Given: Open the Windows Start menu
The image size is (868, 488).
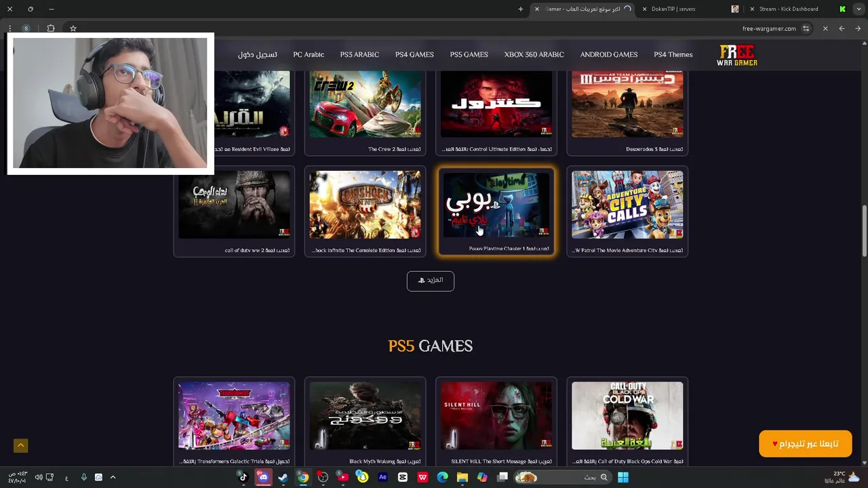Looking at the screenshot, I should coord(623,477).
